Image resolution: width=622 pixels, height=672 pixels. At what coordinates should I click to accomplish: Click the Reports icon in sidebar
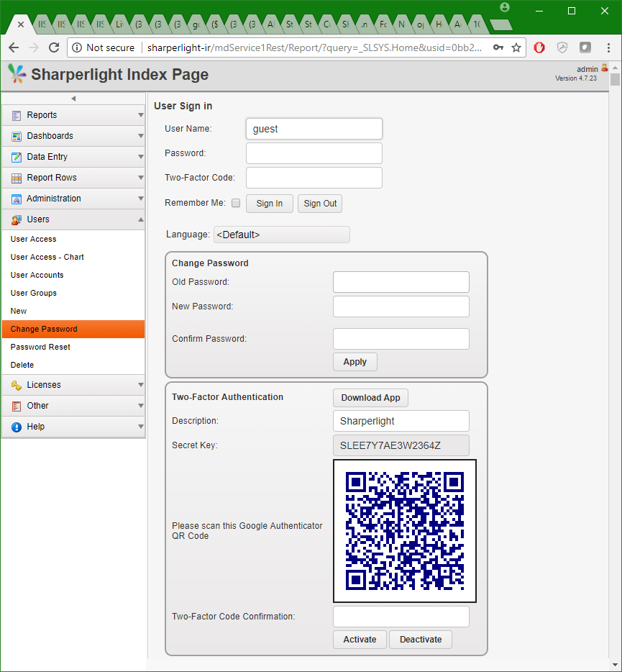(x=17, y=115)
